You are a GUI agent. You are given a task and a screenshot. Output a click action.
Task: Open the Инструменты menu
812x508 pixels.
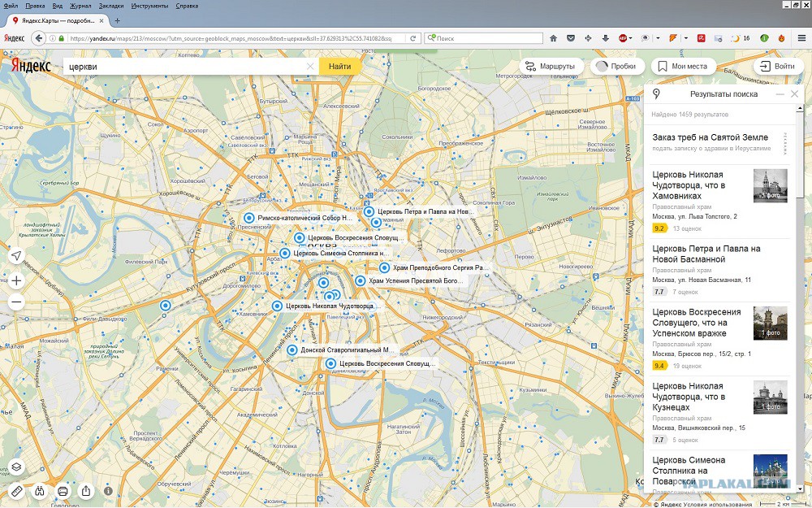[x=149, y=6]
